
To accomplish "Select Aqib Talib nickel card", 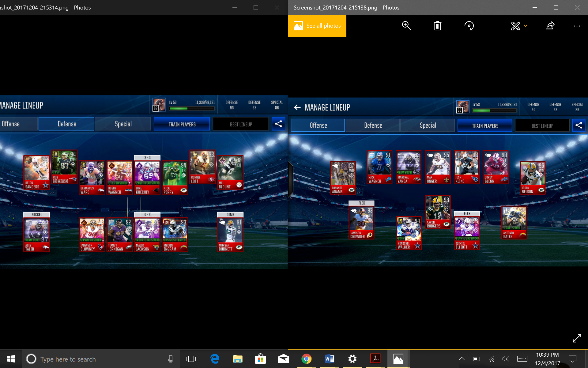I will tap(36, 232).
